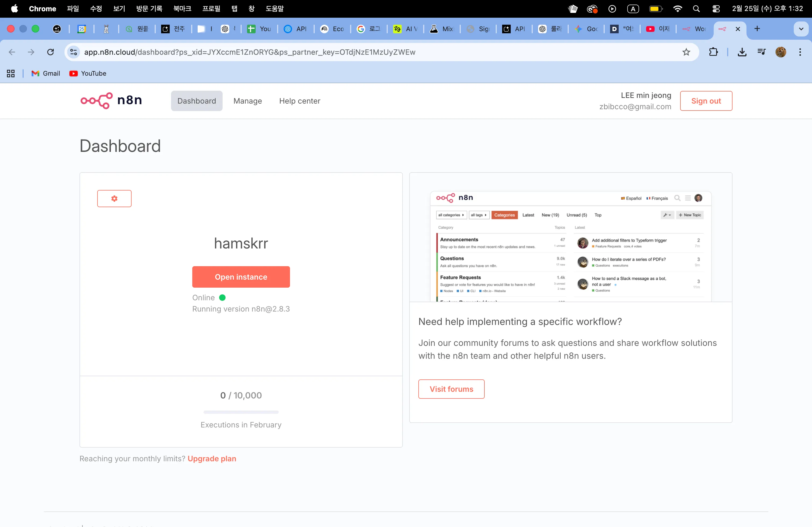Reload the page with refresh icon
This screenshot has width=812, height=527.
tap(50, 52)
